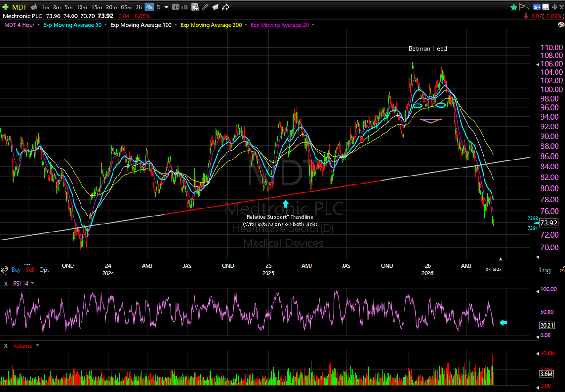565x392 pixels.
Task: Click the Buy button
Action: (16, 270)
